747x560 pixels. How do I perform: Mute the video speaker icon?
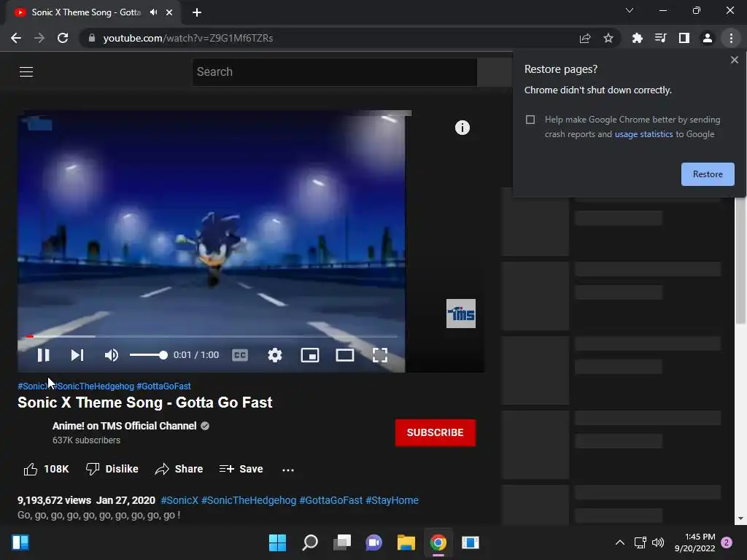112,355
